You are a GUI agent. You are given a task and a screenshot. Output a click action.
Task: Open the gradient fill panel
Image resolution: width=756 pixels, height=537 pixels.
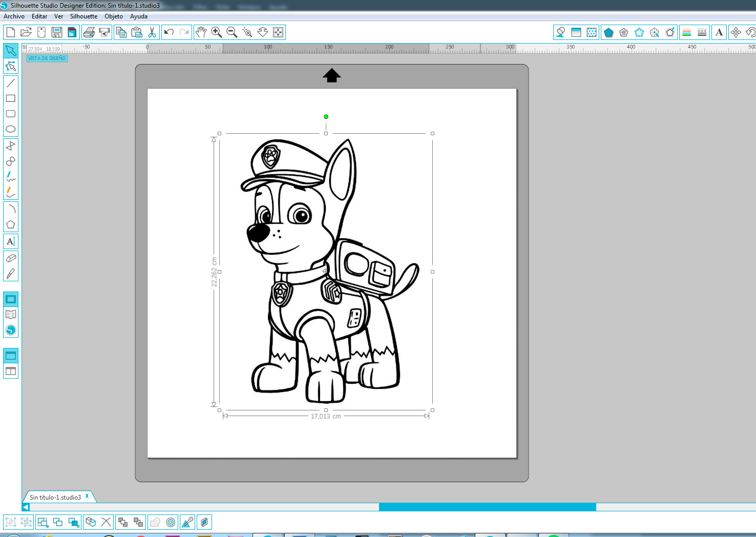click(576, 32)
